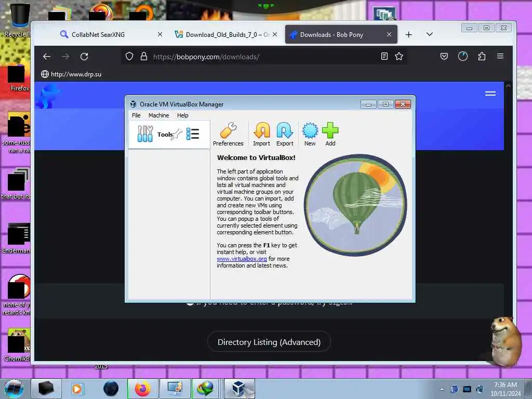Open the Help menu in VirtualBox
532x399 pixels.
click(x=182, y=115)
